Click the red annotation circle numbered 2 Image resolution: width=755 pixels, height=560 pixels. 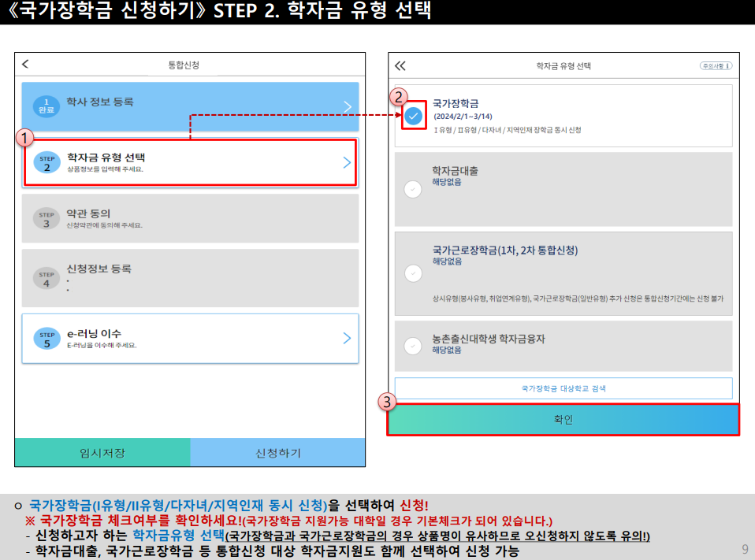[x=400, y=95]
